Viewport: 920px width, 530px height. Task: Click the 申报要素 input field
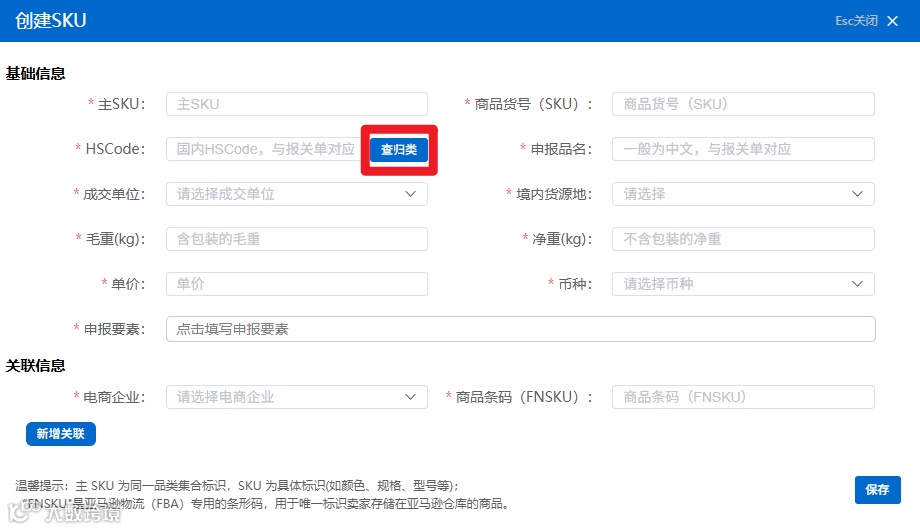(x=521, y=329)
